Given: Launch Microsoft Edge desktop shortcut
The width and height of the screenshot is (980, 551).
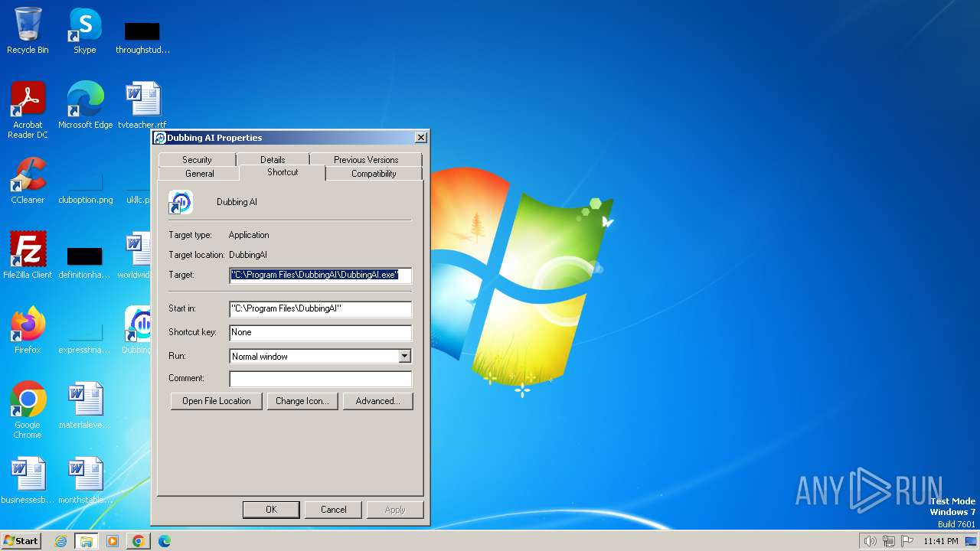Looking at the screenshot, I should (x=85, y=106).
